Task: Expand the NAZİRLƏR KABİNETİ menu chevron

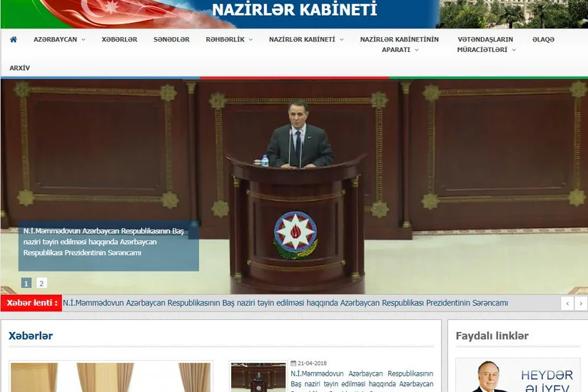Action: pos(342,40)
